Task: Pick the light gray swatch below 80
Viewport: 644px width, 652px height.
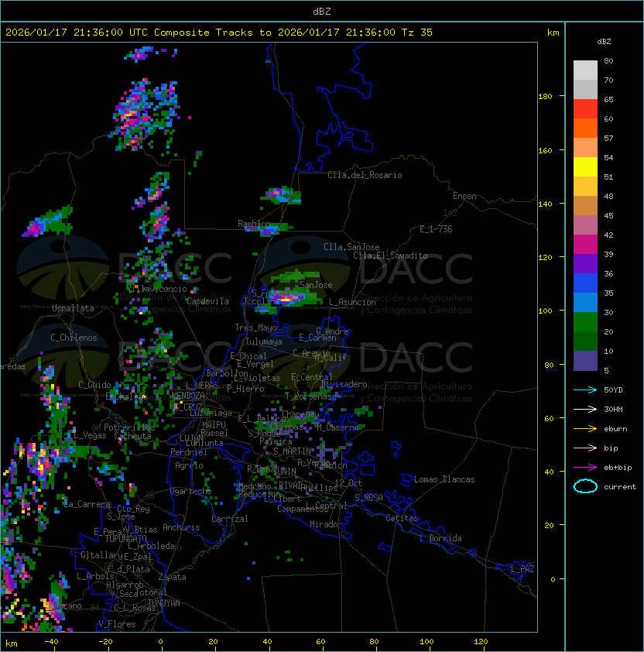Action: (x=585, y=70)
